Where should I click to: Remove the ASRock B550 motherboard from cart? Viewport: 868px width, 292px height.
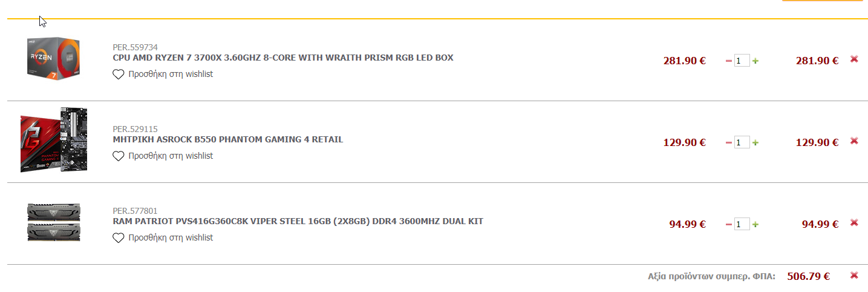tap(854, 141)
